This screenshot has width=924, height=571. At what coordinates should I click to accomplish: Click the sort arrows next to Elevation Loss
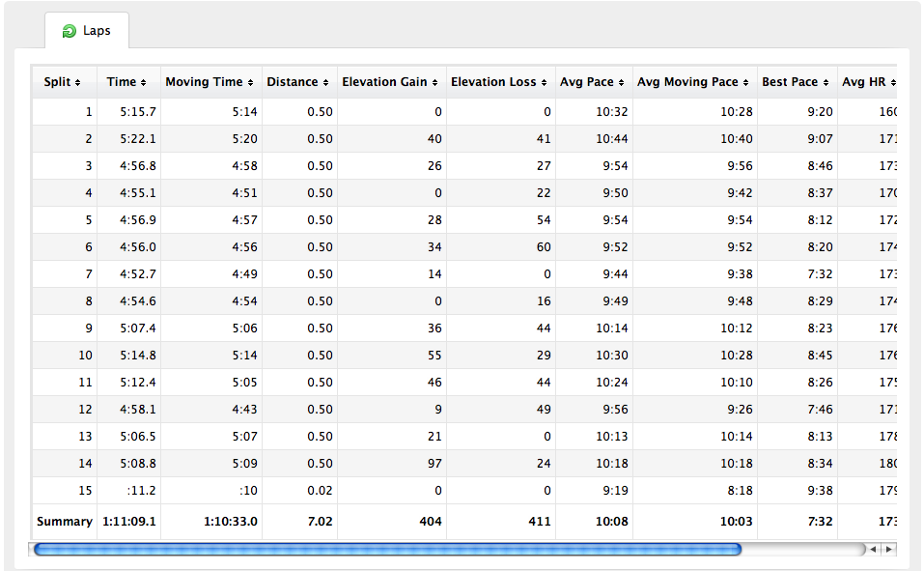pyautogui.click(x=544, y=82)
